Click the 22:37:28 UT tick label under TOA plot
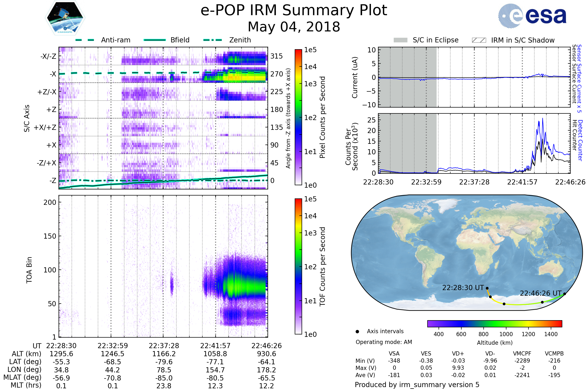The height and width of the screenshot is (392, 588). point(164,346)
